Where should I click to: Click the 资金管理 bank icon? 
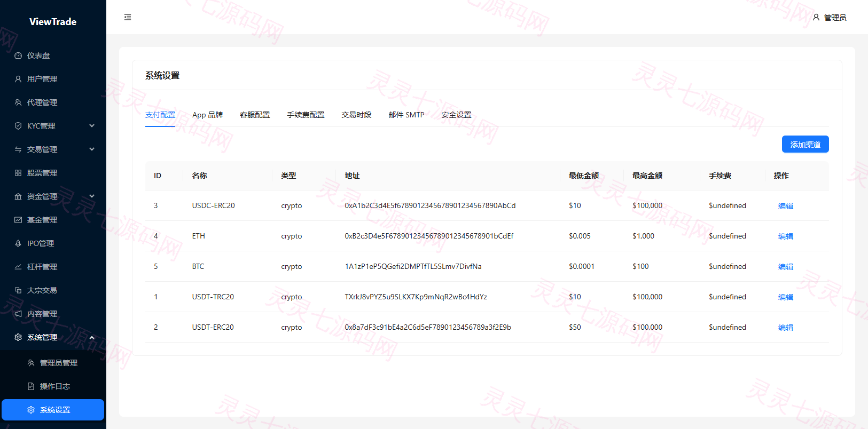click(18, 196)
